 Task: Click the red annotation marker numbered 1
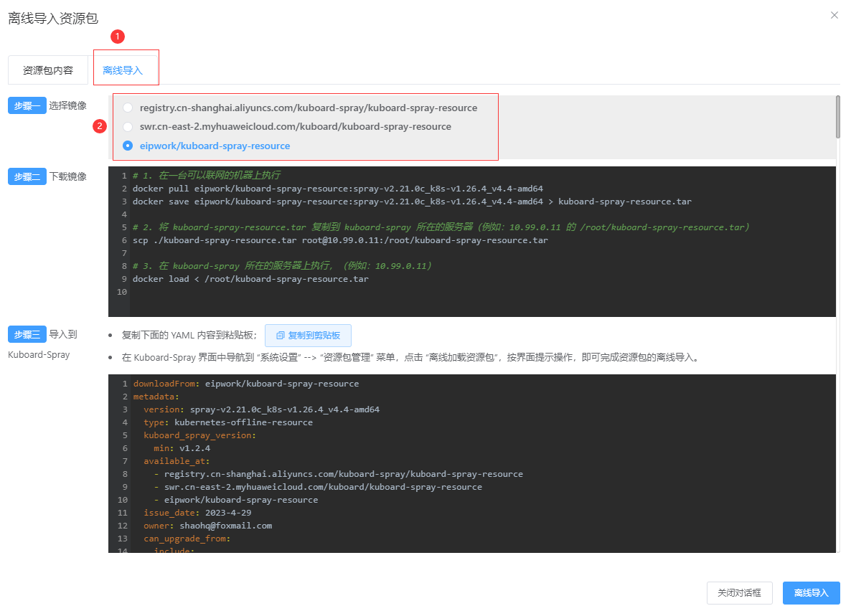click(x=119, y=36)
